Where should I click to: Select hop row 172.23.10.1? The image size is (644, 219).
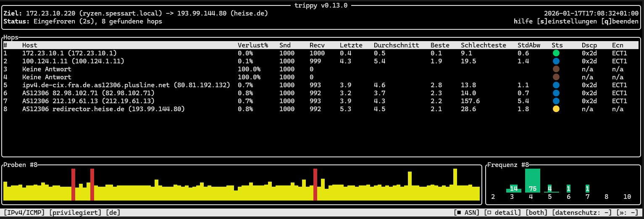[321, 53]
